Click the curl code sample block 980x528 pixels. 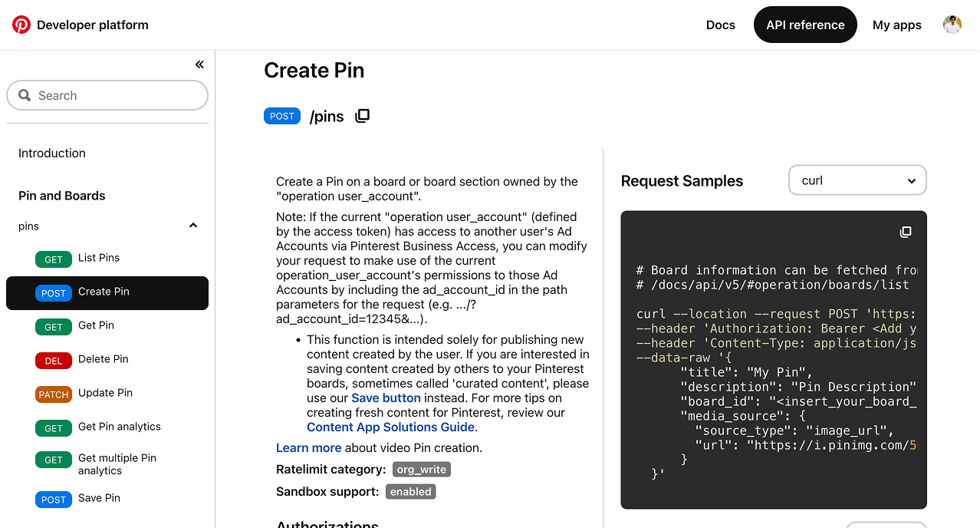774,360
